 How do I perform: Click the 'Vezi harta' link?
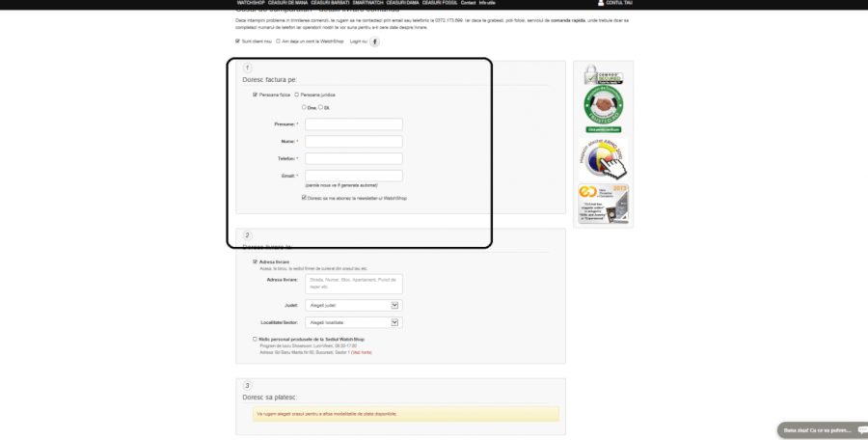[x=362, y=352]
